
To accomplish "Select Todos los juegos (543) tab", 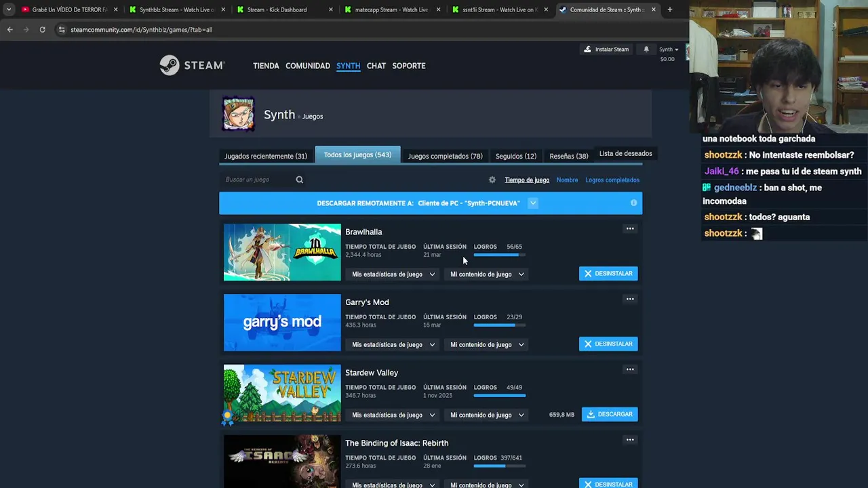I will pyautogui.click(x=357, y=155).
